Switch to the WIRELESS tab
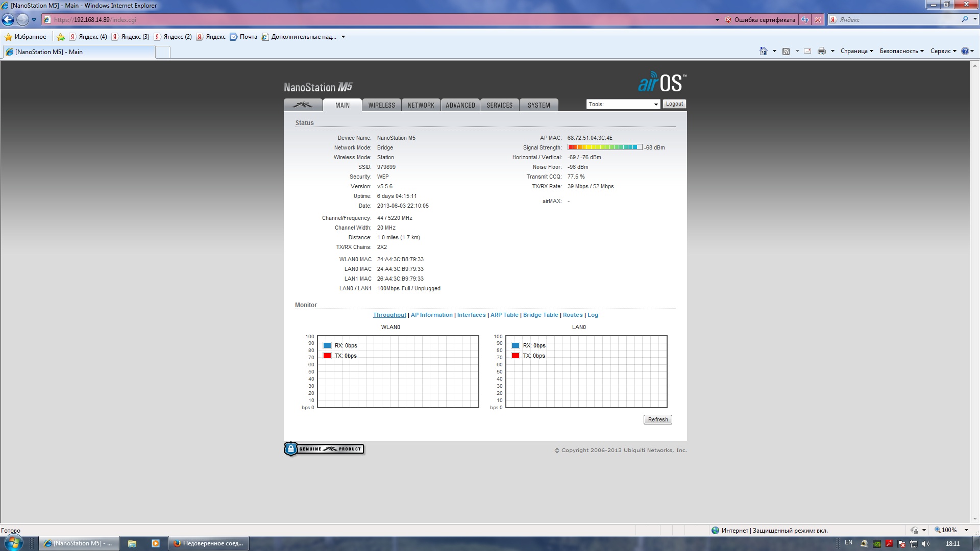Viewport: 980px width, 551px height. 382,105
